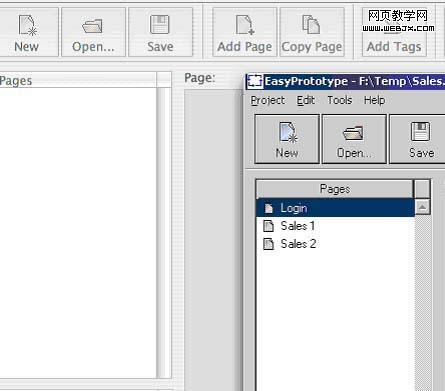Click the Sales 1 page document icon
This screenshot has width=445, height=391.
269,226
